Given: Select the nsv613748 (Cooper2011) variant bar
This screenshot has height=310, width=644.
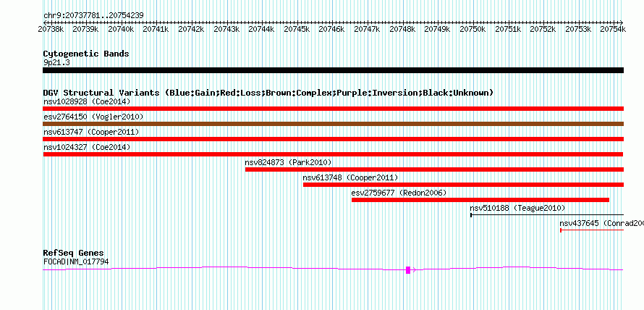Looking at the screenshot, I should (x=463, y=185).
